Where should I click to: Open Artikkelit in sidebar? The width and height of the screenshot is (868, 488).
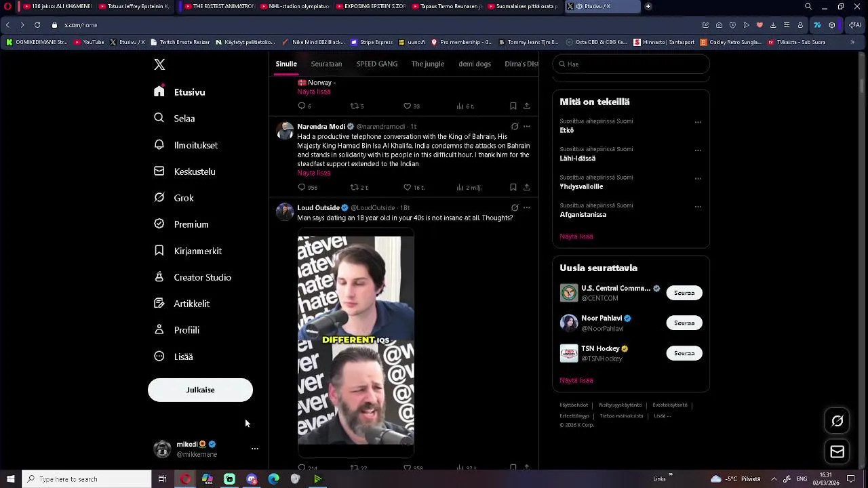182,304
